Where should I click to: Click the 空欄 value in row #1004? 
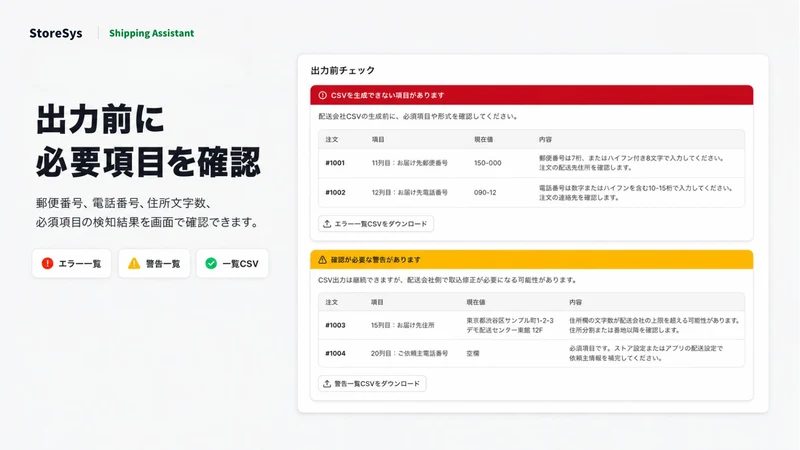472,353
